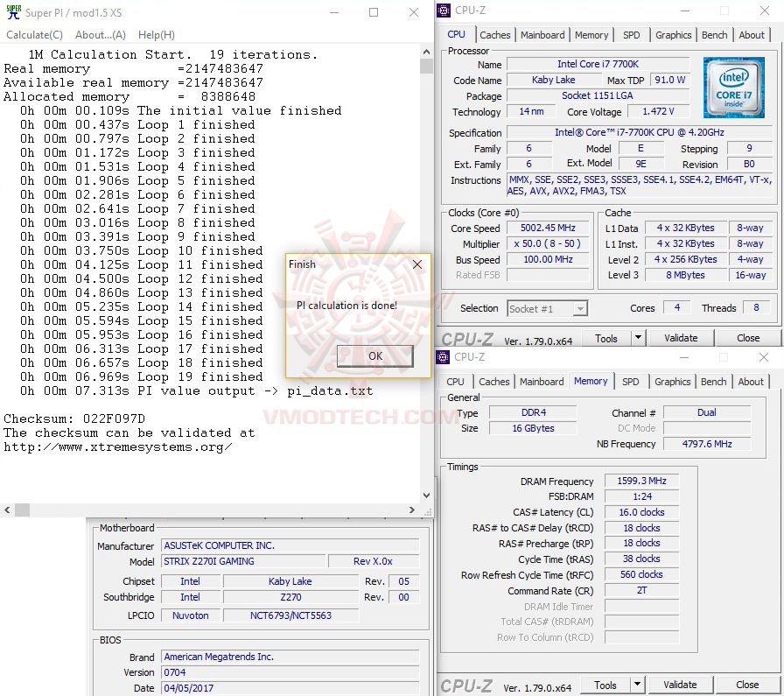This screenshot has width=784, height=696.
Task: Click the Multiplier value x 50.0 (8 - 50)
Action: point(548,243)
